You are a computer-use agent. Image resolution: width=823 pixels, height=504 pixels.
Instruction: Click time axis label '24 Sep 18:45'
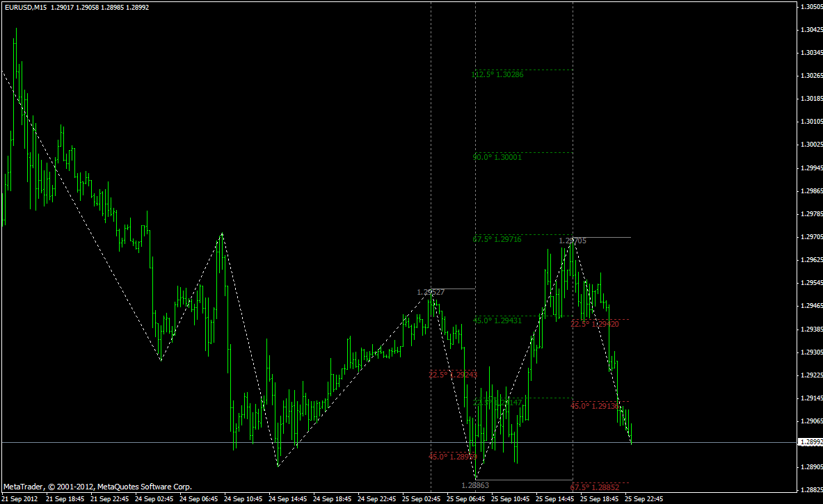pyautogui.click(x=333, y=498)
